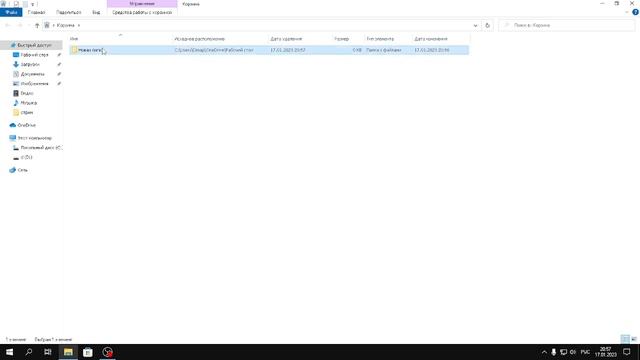Viewport: 640px width, 360px height.
Task: Click the pin icon next to Загрузки
Action: point(59,64)
